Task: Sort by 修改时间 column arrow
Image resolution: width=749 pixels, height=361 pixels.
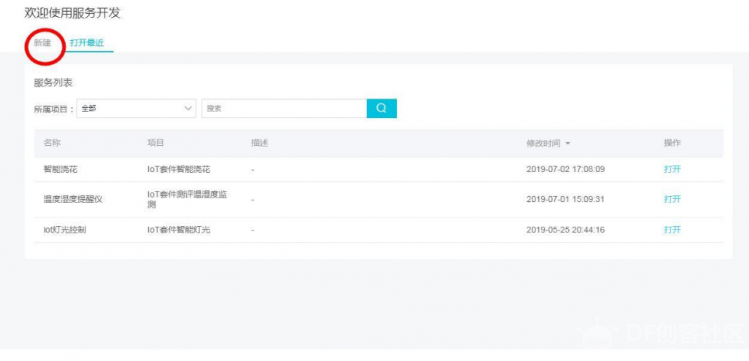Action: click(x=567, y=143)
